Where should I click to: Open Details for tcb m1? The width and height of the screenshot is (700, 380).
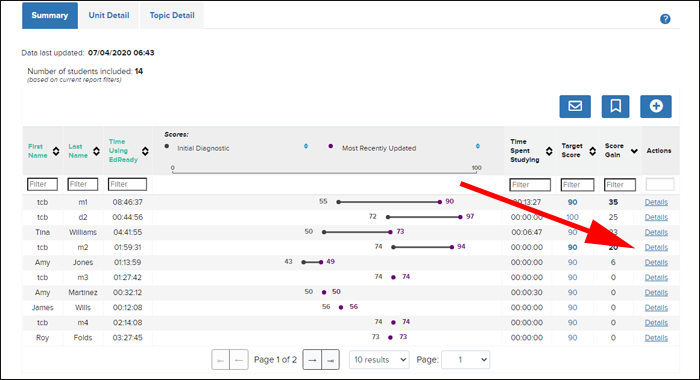656,202
